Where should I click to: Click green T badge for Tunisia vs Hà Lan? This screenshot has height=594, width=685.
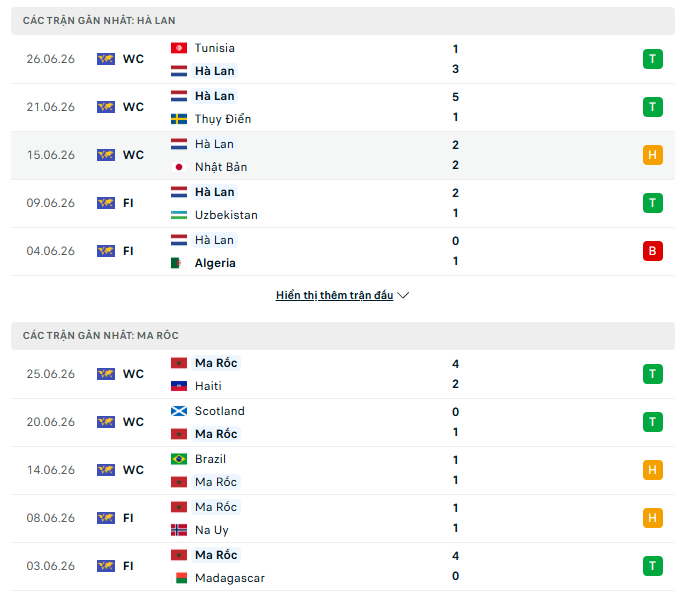click(x=653, y=59)
